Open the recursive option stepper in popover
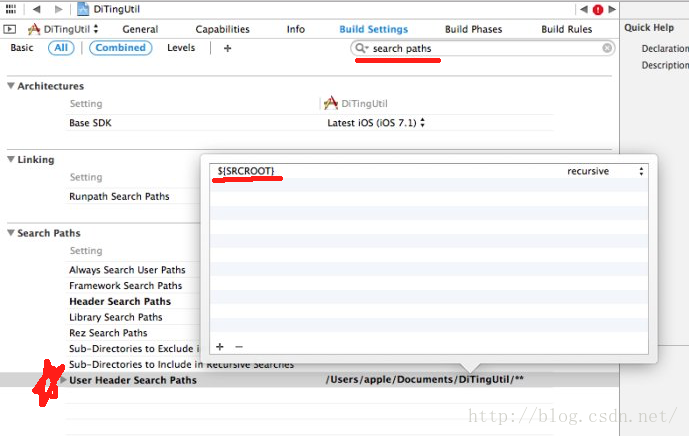689x436 pixels. [x=641, y=171]
